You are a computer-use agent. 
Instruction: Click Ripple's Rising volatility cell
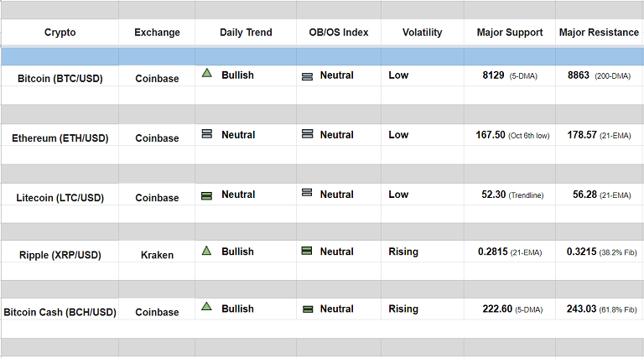pyautogui.click(x=403, y=251)
